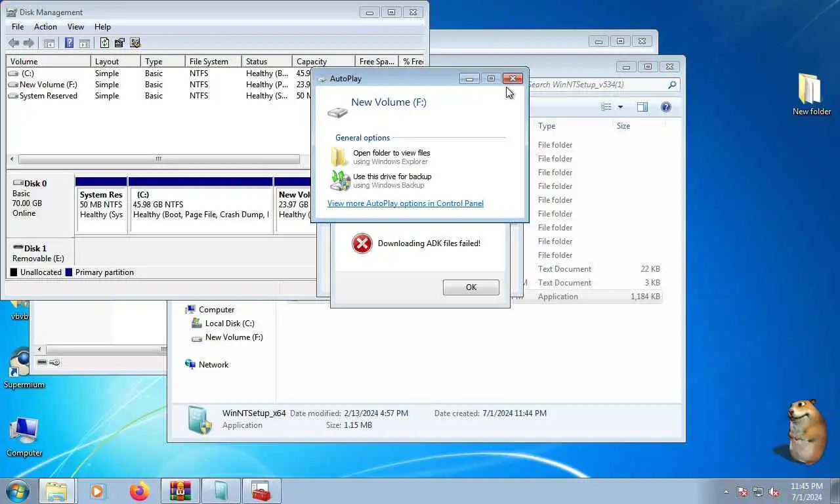Click the Back arrow in Disk Management toolbar
The image size is (840, 504).
click(x=13, y=43)
